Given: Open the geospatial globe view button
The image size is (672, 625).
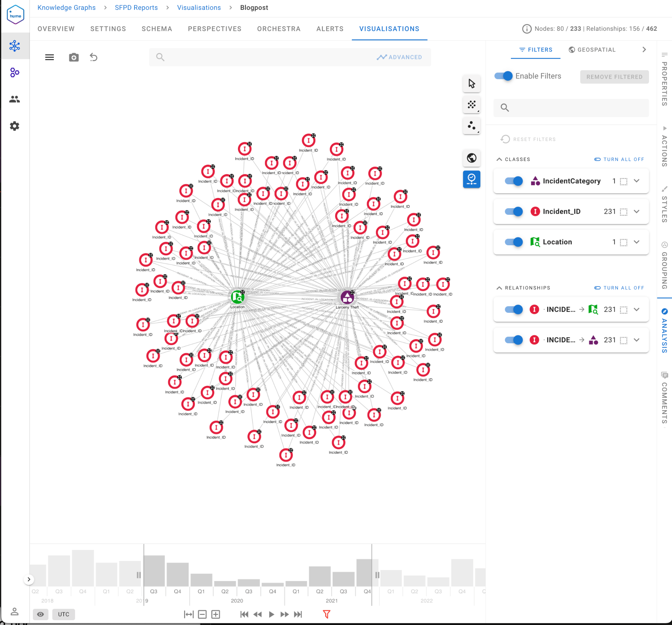Looking at the screenshot, I should (472, 158).
